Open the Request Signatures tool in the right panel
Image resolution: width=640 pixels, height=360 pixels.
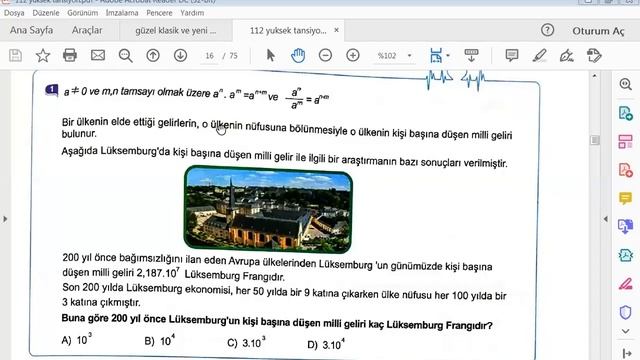pos(625,255)
